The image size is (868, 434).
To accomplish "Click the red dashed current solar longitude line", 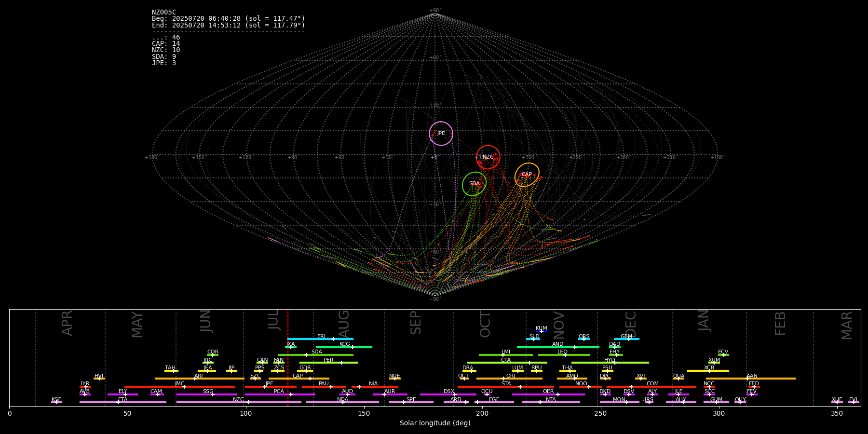I will tap(287, 357).
